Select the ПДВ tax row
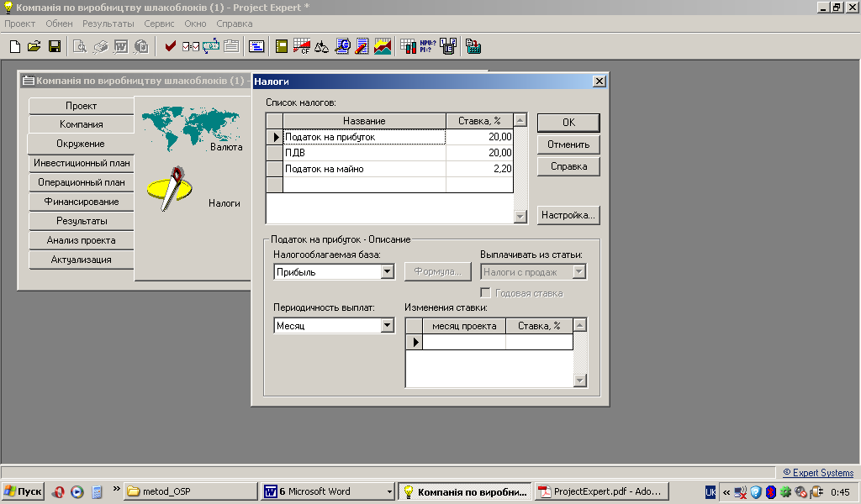This screenshot has width=861, height=504. point(364,153)
